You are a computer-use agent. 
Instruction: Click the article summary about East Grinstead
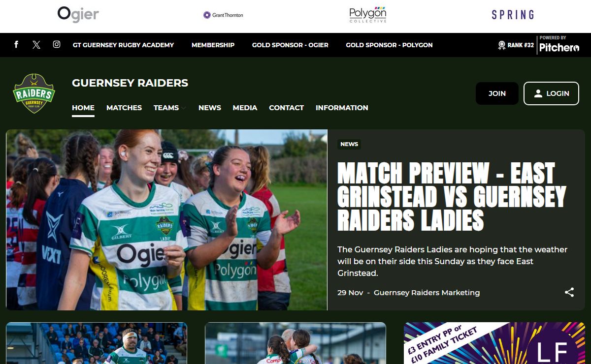452,261
